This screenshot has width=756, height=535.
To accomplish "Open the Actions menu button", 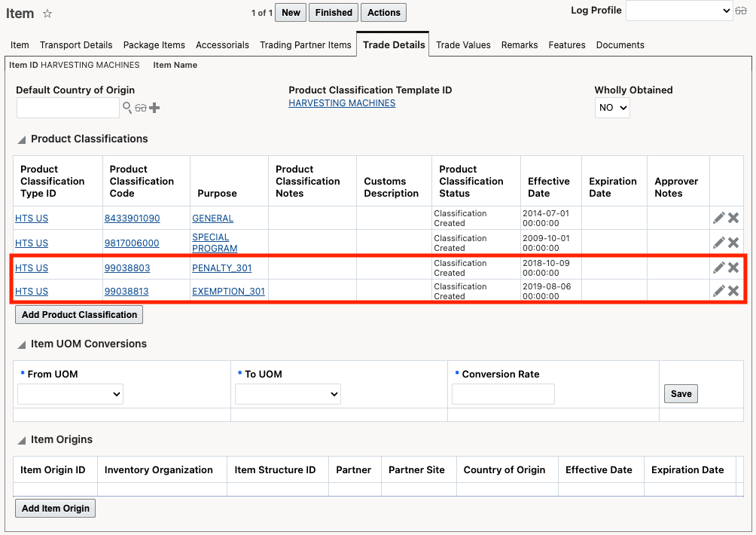I will (384, 13).
